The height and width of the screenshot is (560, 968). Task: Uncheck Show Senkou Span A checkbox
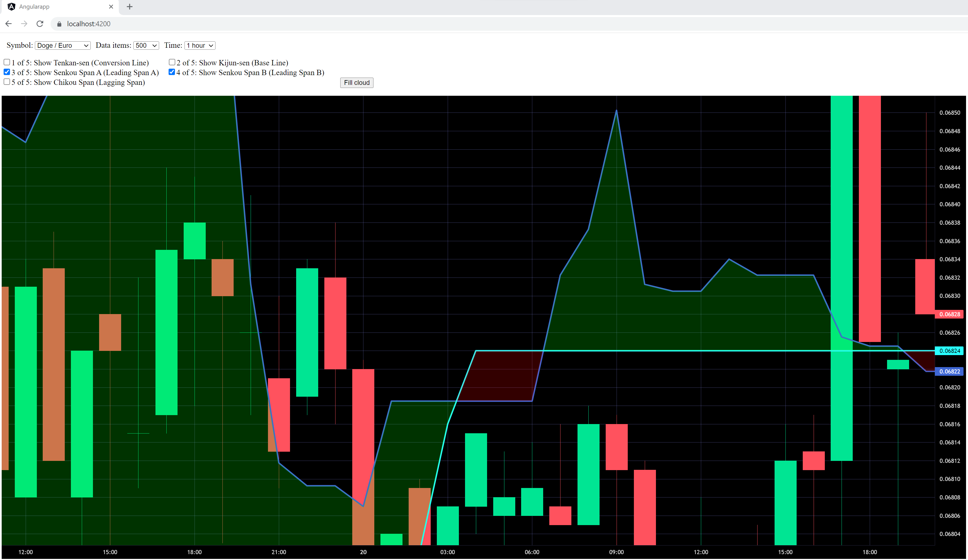(x=7, y=72)
